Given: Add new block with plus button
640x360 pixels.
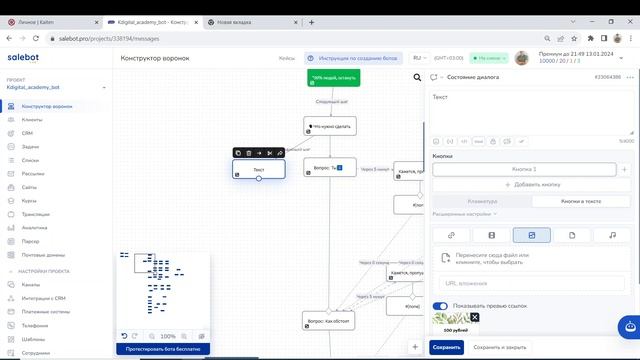Looking at the screenshot, I should click(x=415, y=347).
